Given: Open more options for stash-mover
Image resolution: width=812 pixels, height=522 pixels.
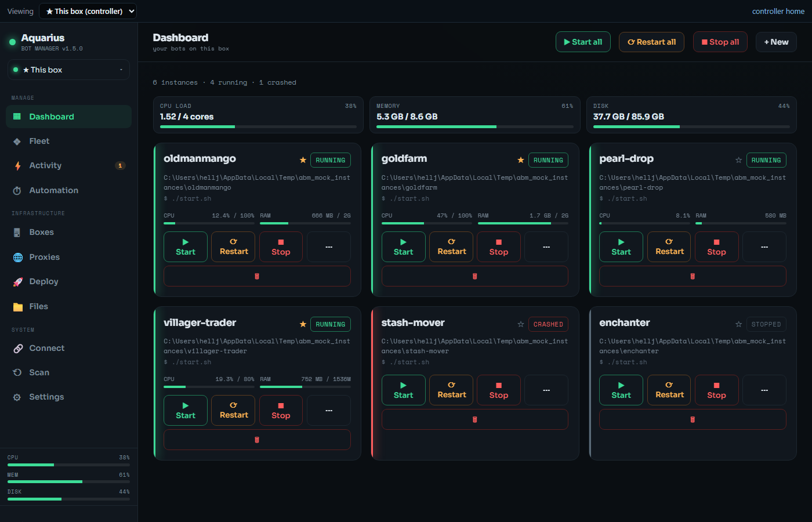Looking at the screenshot, I should (546, 390).
